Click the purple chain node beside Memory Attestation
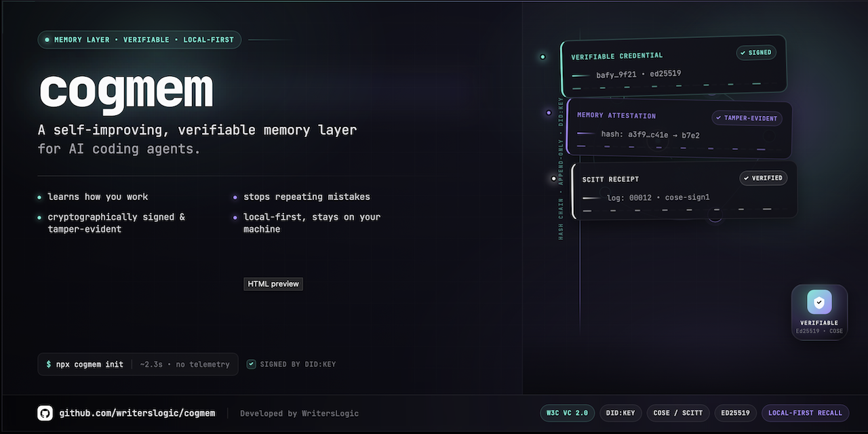The image size is (868, 434). (549, 113)
